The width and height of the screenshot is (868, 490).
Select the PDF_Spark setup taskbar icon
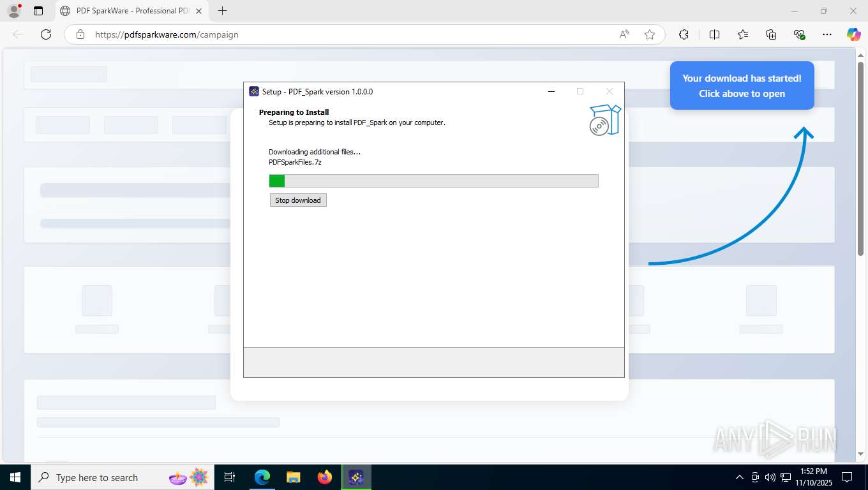click(356, 477)
